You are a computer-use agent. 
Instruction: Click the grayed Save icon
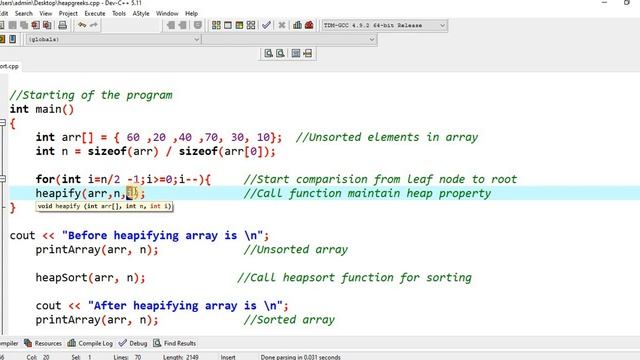[13, 25]
